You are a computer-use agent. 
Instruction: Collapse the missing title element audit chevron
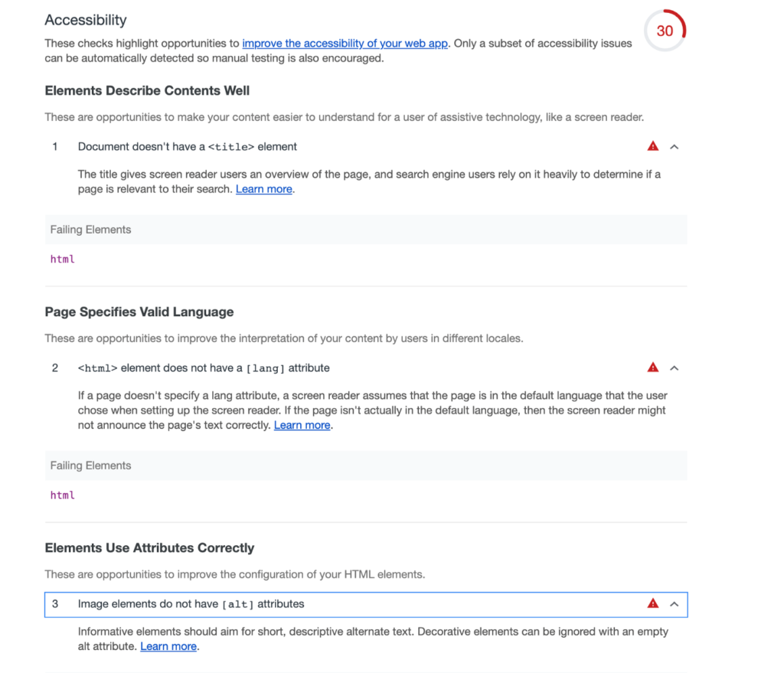point(675,146)
